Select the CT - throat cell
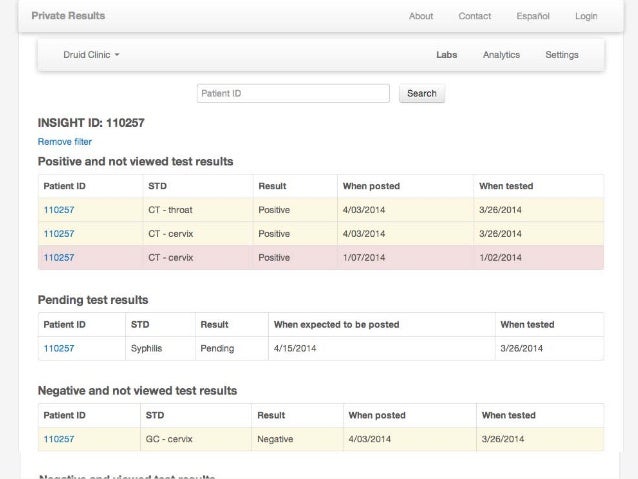This screenshot has height=479, width=638. click(198, 210)
